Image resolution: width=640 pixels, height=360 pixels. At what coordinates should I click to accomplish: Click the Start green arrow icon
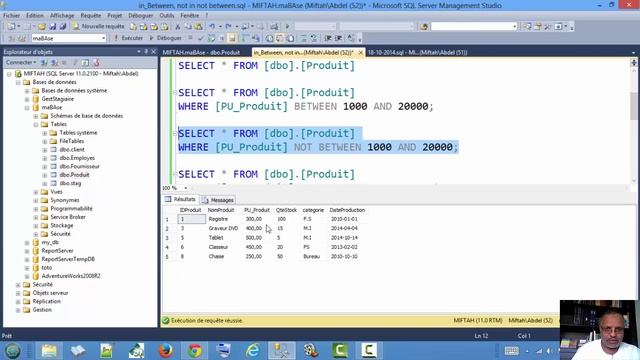287,27
